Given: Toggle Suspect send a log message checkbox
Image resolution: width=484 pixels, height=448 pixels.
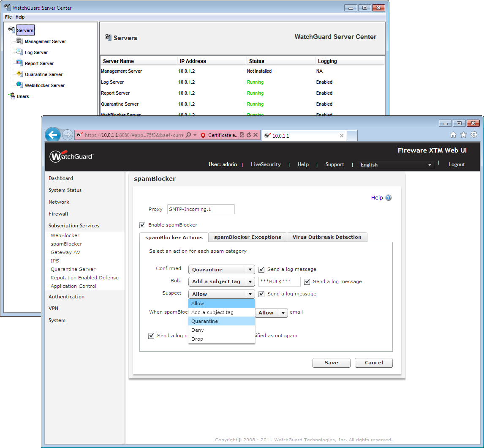Looking at the screenshot, I should point(261,294).
